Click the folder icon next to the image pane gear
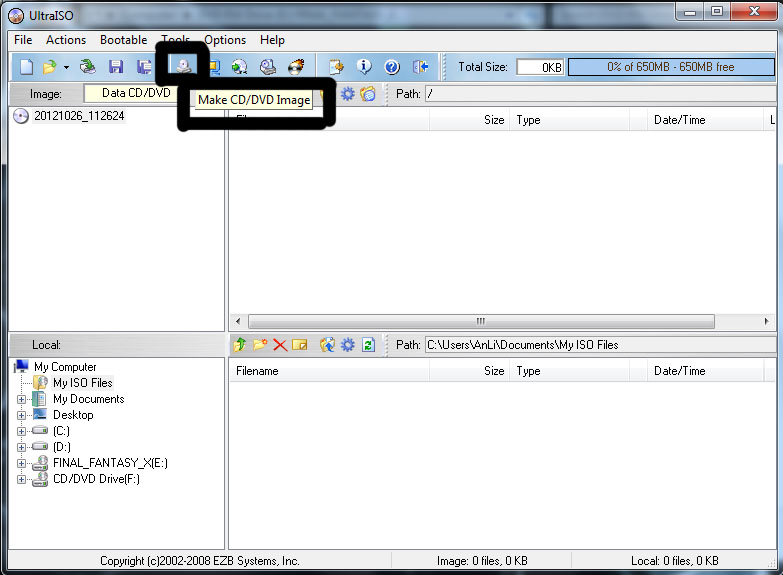This screenshot has width=783, height=575. pos(368,93)
